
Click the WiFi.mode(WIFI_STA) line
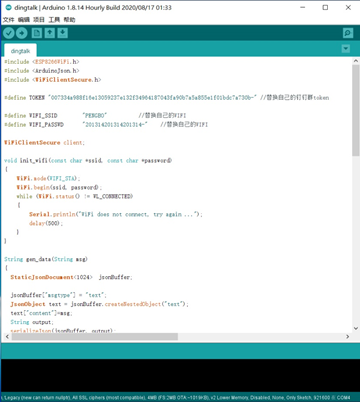click(48, 178)
